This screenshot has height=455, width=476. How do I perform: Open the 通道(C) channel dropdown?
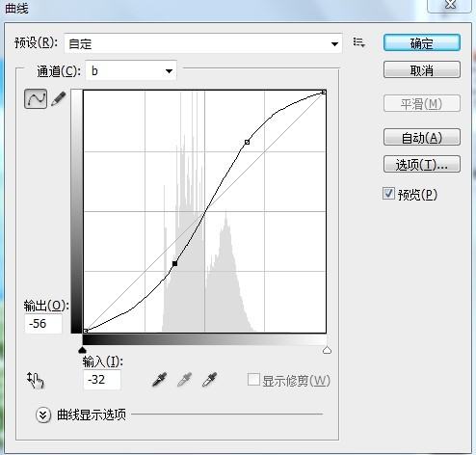tap(131, 70)
